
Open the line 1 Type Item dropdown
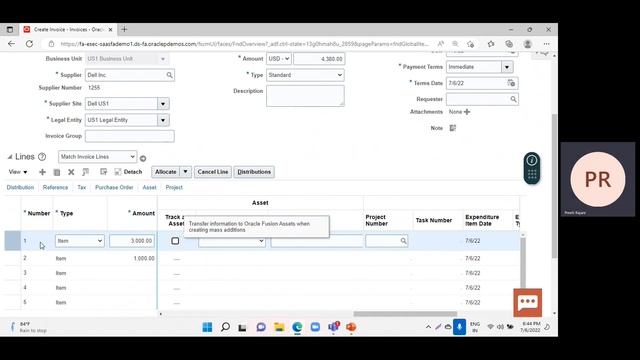point(80,241)
